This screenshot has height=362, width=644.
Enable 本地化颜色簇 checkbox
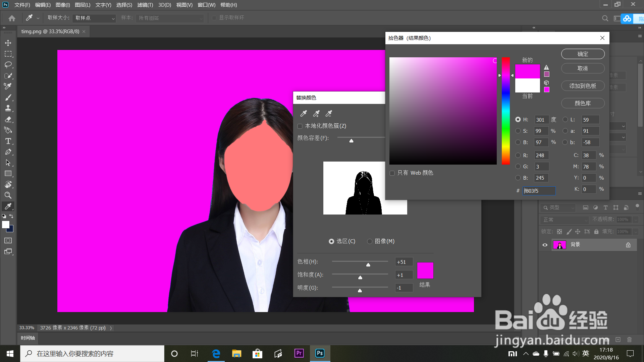click(x=300, y=126)
